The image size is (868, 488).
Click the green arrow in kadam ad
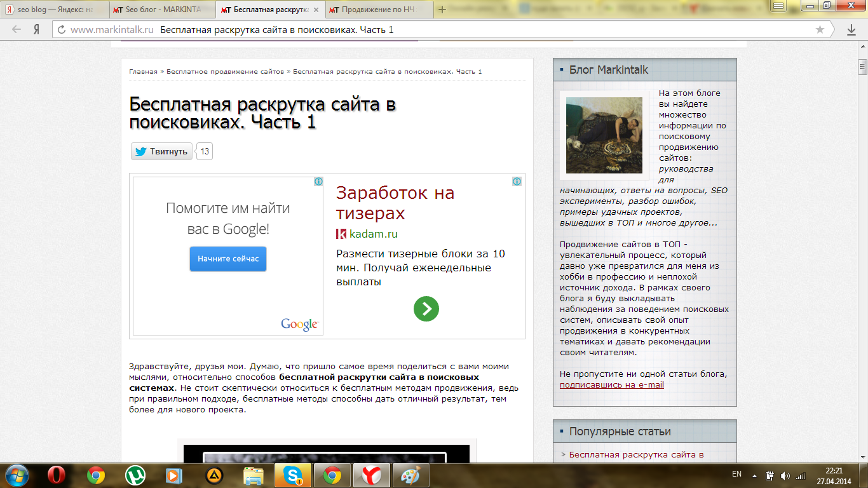coord(426,309)
